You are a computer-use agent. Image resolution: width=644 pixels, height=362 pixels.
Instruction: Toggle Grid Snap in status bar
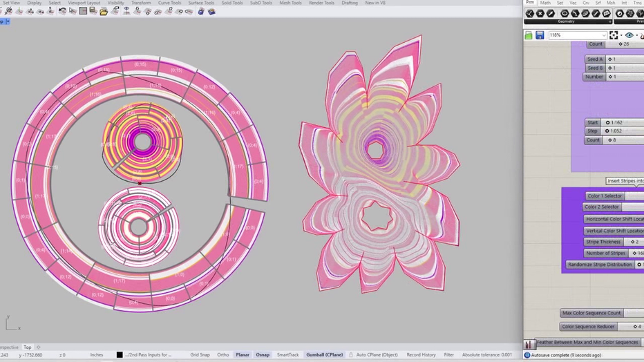pos(200,354)
